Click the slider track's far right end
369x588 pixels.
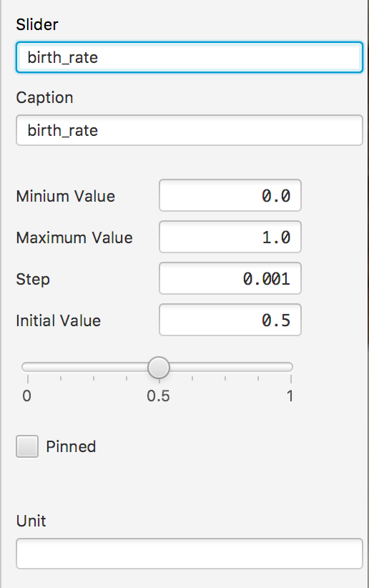pyautogui.click(x=290, y=367)
